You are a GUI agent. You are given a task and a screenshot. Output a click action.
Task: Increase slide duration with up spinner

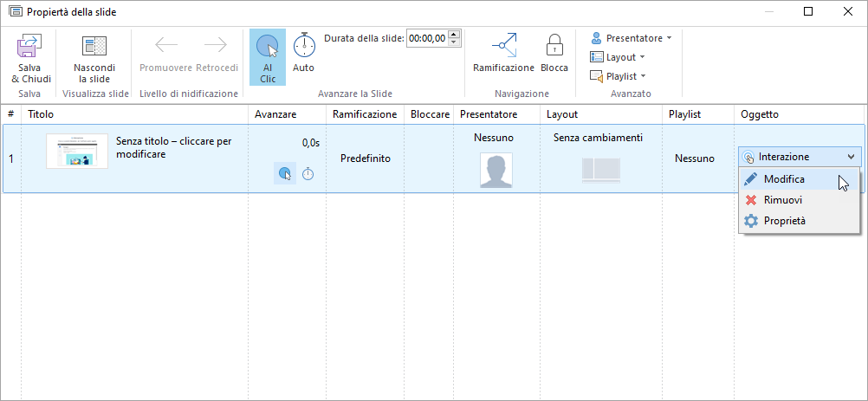coord(455,34)
